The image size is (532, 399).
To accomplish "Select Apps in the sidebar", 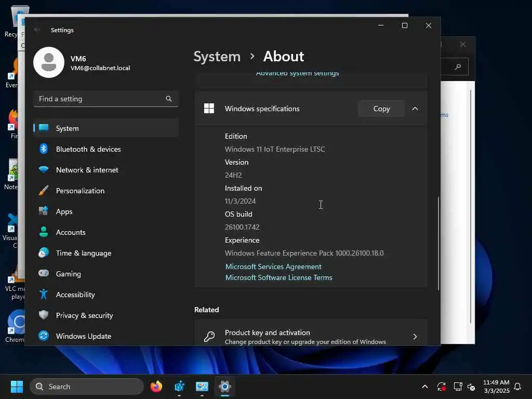I will tap(106, 211).
